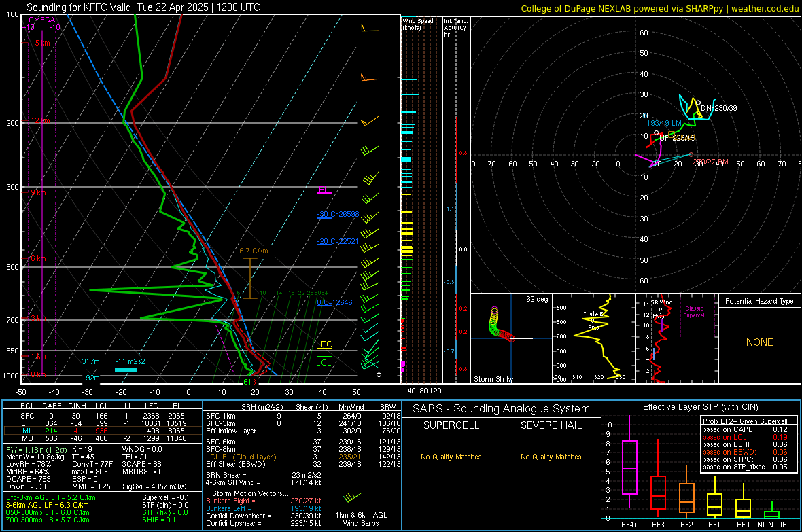Click the 9 km height marker
This screenshot has height=532, width=802.
click(38, 192)
